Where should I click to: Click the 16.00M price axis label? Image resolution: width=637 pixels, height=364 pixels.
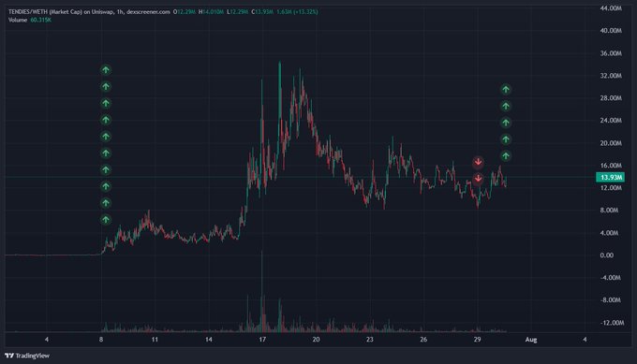point(611,166)
